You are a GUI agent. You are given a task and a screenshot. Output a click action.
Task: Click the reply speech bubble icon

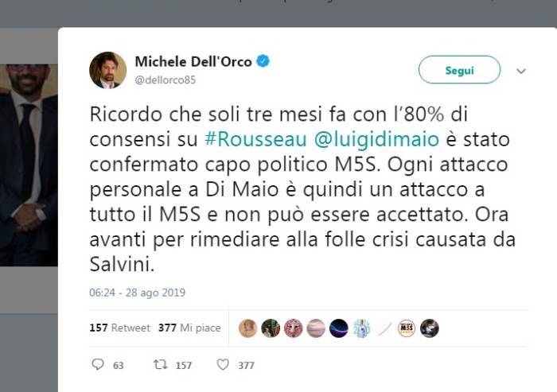[98, 364]
